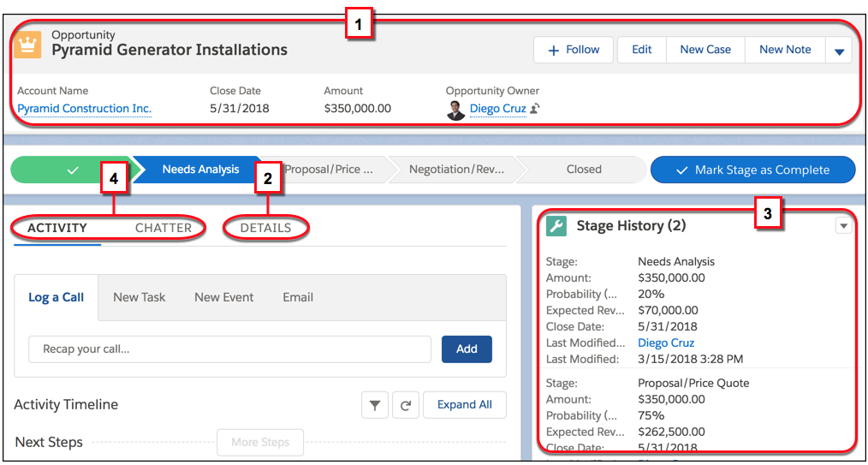Screen dimensions: 868x465
Task: Click the Stage History wrench icon
Action: tap(556, 226)
